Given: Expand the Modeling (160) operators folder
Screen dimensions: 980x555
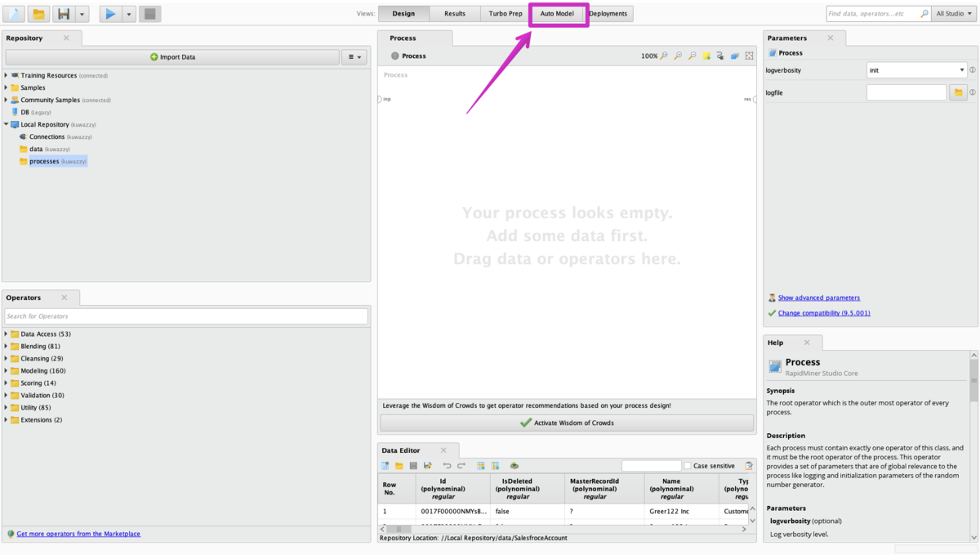Looking at the screenshot, I should [6, 371].
